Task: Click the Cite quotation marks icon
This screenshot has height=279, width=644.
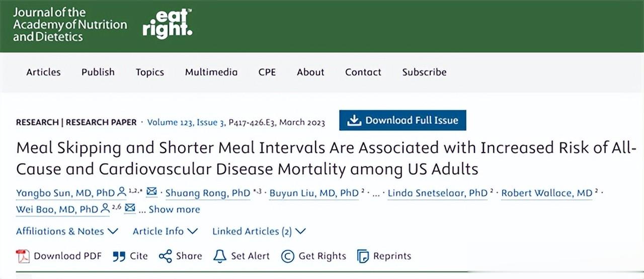Action: click(x=119, y=256)
